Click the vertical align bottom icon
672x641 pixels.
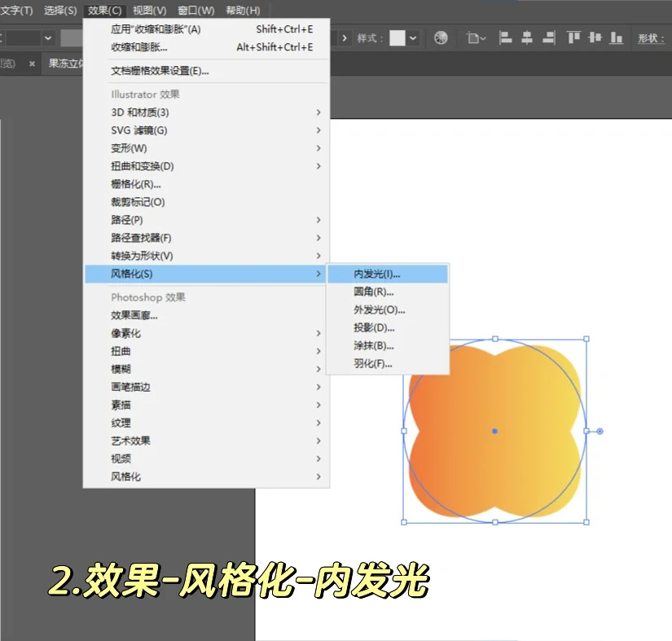[x=617, y=37]
